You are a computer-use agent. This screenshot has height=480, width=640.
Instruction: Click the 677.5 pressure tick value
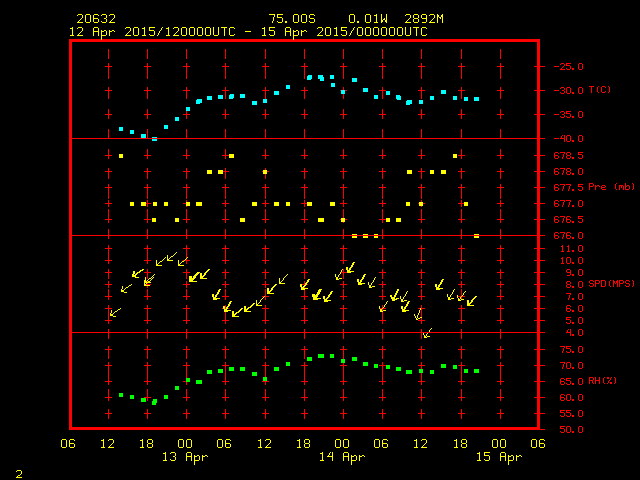click(569, 187)
